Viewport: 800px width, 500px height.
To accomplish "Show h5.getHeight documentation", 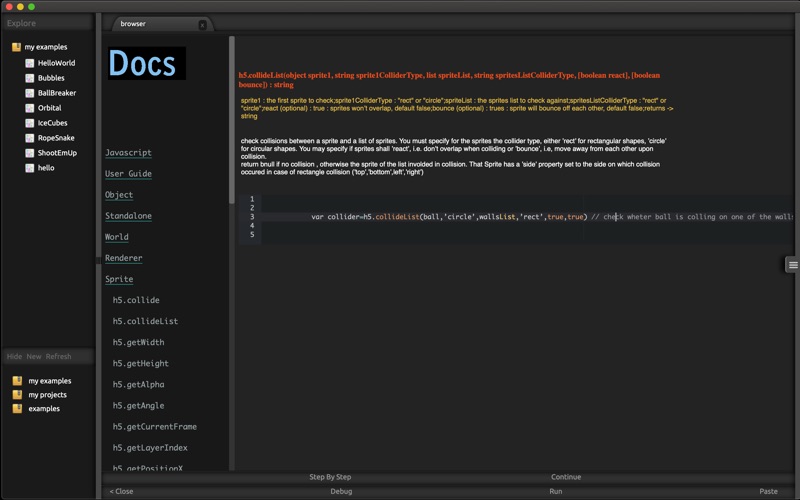I will 141,363.
